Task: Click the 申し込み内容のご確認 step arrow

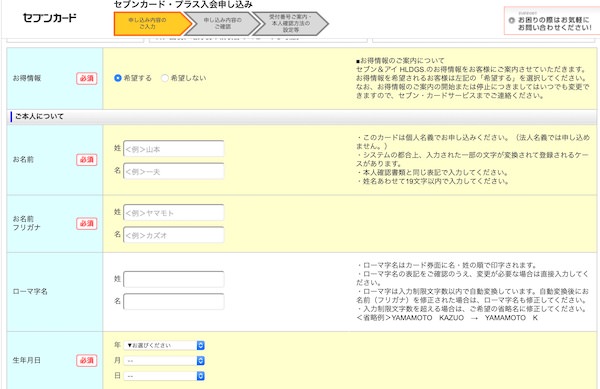Action: (223, 23)
